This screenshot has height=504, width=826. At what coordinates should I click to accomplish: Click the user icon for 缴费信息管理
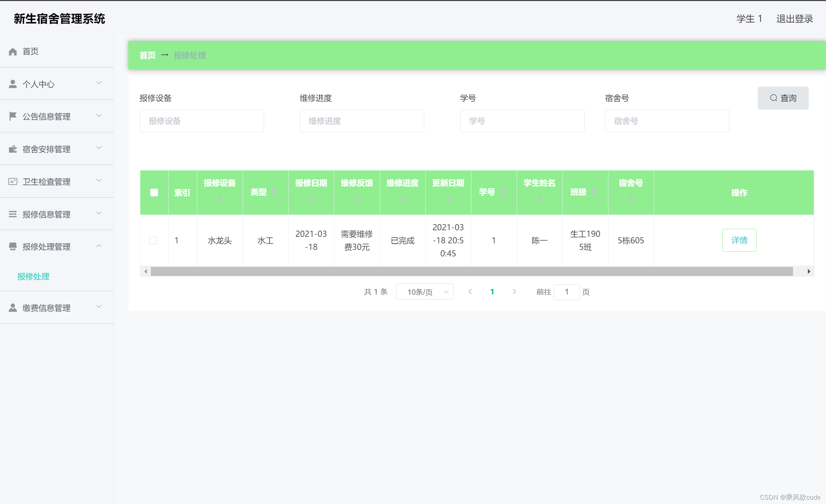[13, 308]
